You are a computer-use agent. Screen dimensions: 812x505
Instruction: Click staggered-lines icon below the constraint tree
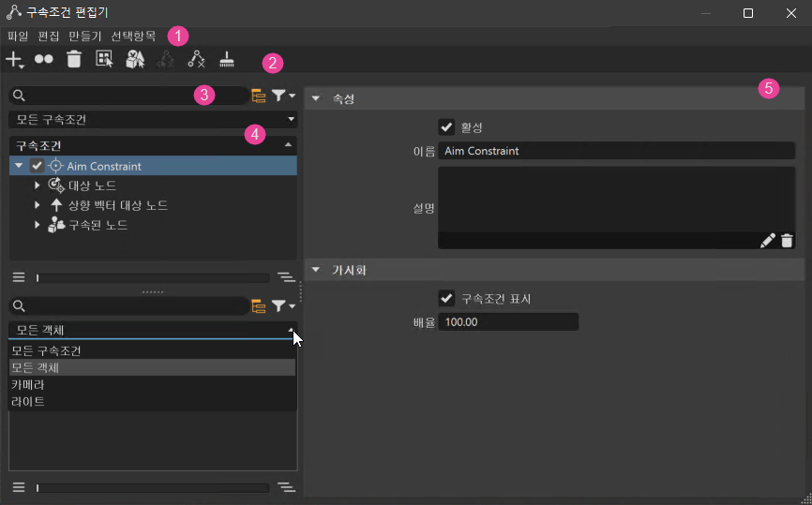point(286,277)
